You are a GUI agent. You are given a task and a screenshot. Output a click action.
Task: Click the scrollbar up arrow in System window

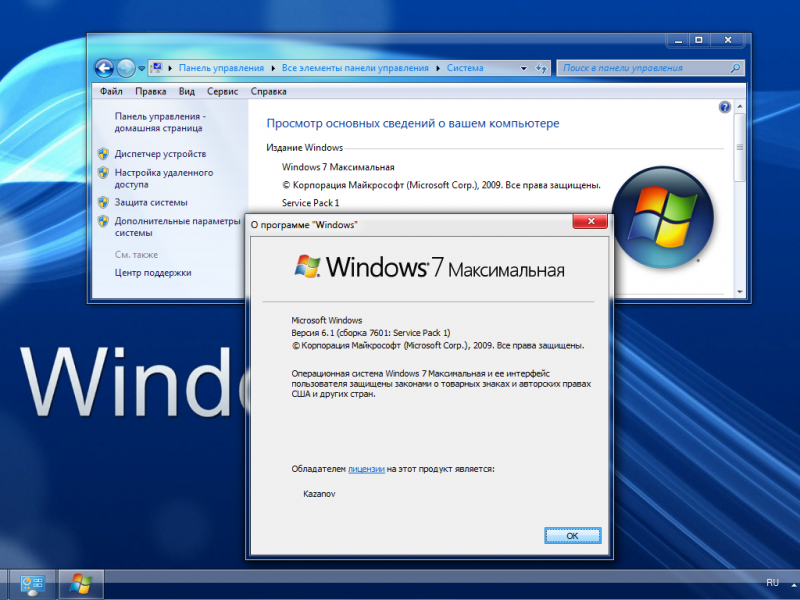pyautogui.click(x=740, y=106)
